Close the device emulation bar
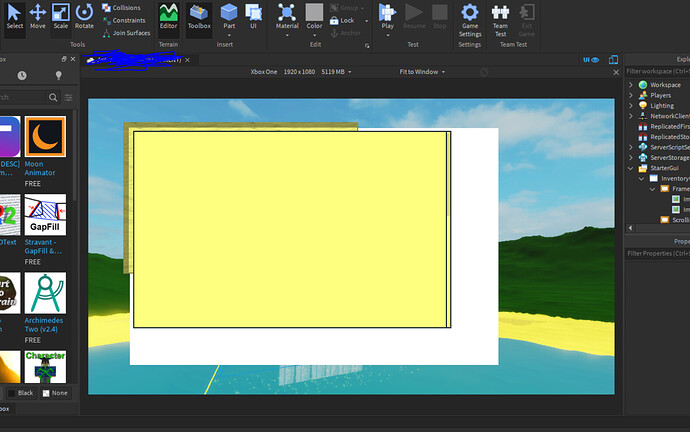Viewport: 690px width, 432px height. (x=616, y=72)
